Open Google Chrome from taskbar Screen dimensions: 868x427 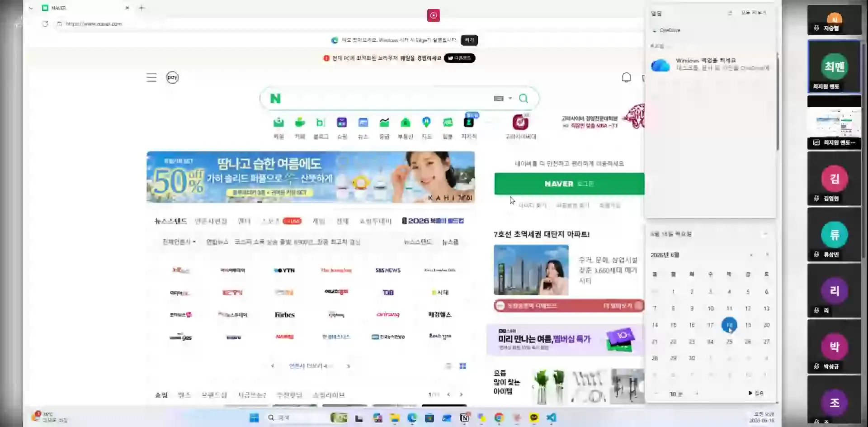[499, 418]
